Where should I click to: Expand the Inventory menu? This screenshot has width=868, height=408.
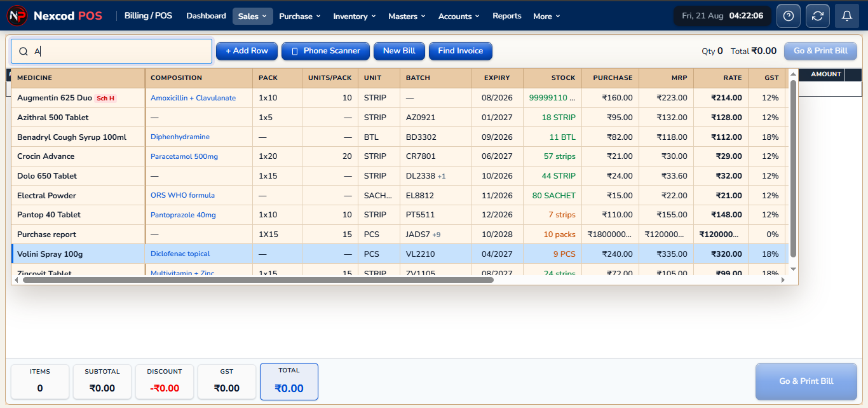[x=355, y=16]
